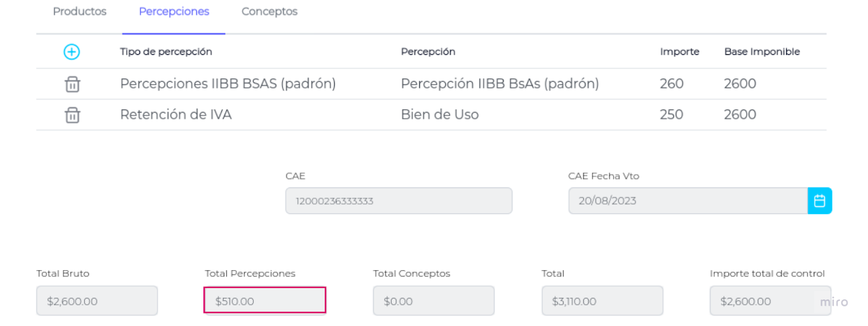
Task: Click the Importe value 250
Action: (x=672, y=115)
